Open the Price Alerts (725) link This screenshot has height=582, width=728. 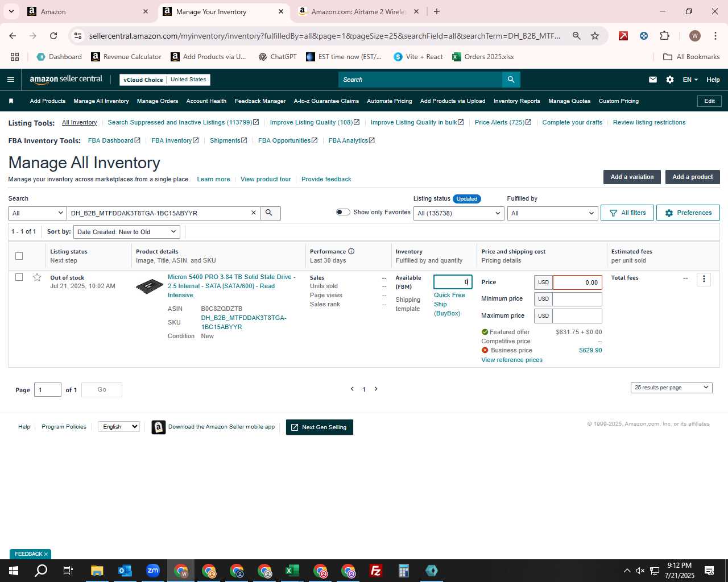click(503, 122)
